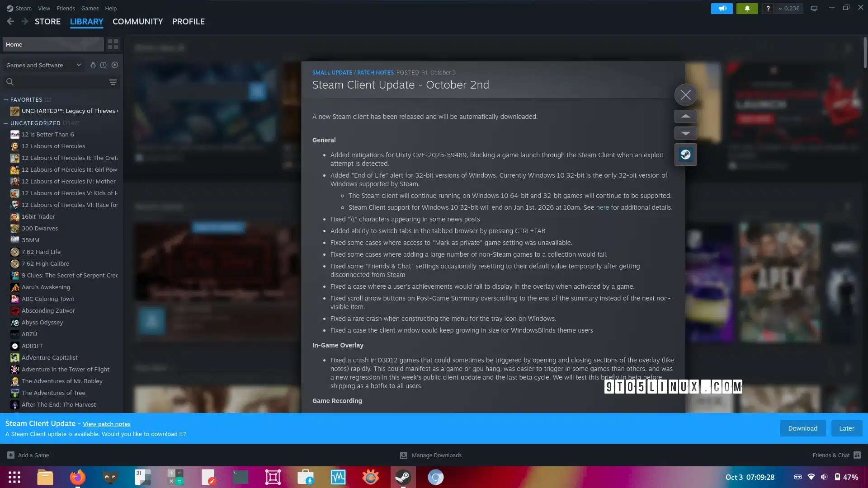868x488 pixels.
Task: Open the library filter options icon
Action: [x=113, y=82]
